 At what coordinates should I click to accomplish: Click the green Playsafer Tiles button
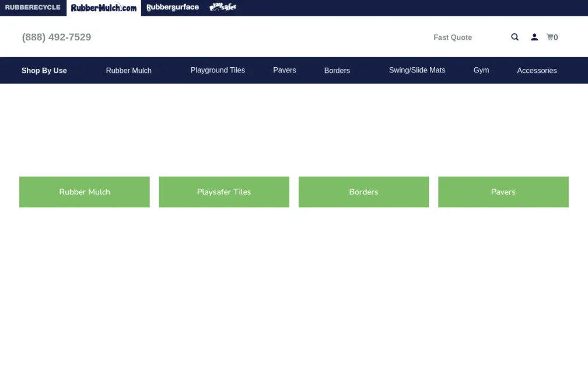point(224,192)
